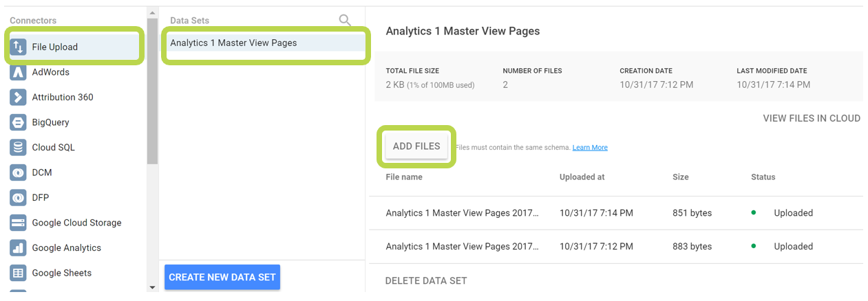Screen dimensions: 868x301
Task: Click DELETE DATA SET
Action: click(426, 280)
